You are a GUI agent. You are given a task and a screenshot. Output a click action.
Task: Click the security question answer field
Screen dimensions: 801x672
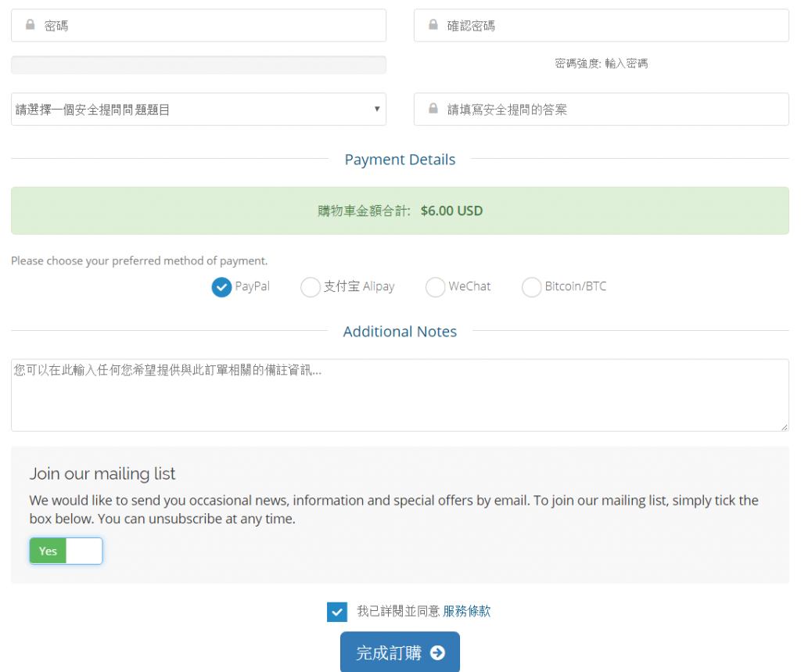click(602, 110)
